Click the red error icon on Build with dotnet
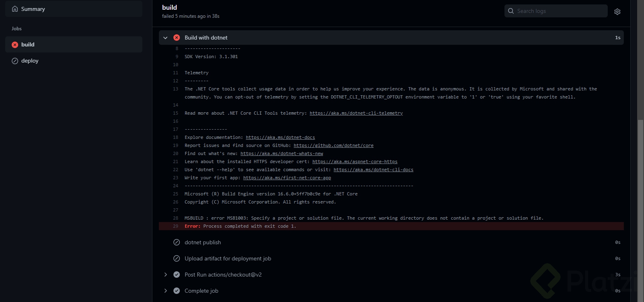 (177, 38)
